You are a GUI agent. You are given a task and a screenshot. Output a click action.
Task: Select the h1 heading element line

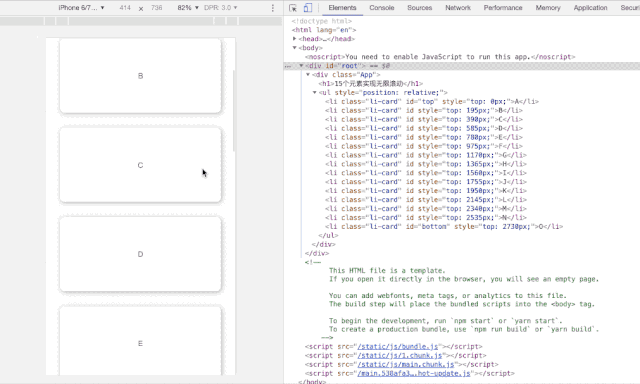371,84
